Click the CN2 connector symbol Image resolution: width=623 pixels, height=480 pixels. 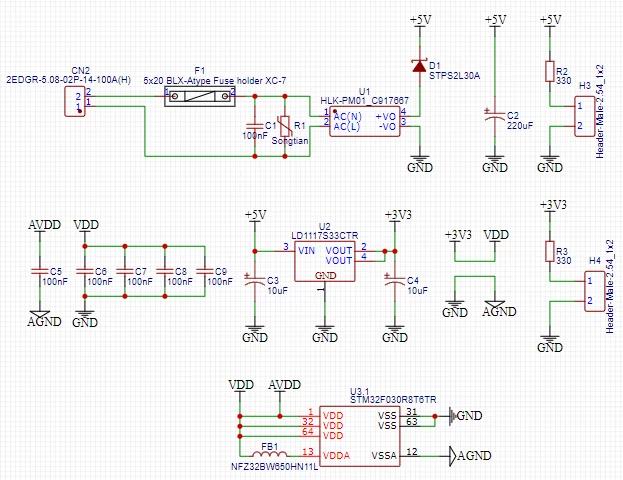pyautogui.click(x=75, y=101)
